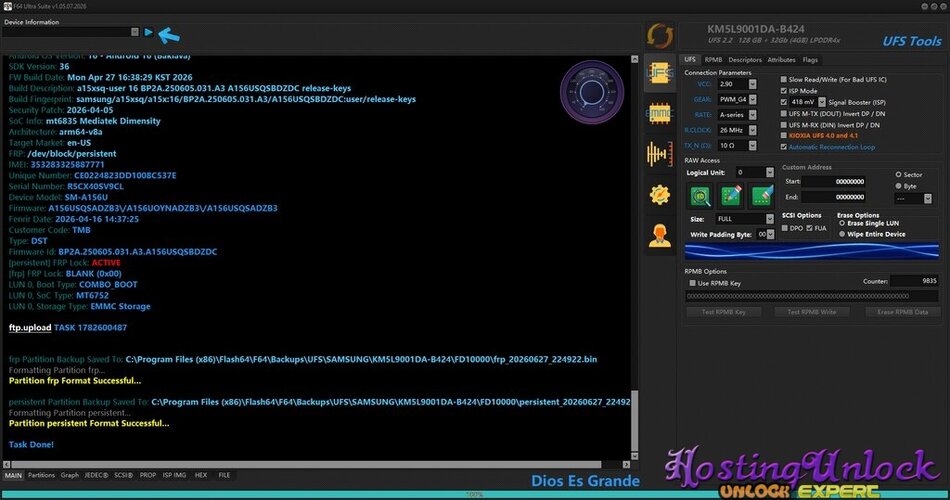
Task: Switch to the Descriptors tab
Action: coord(745,60)
